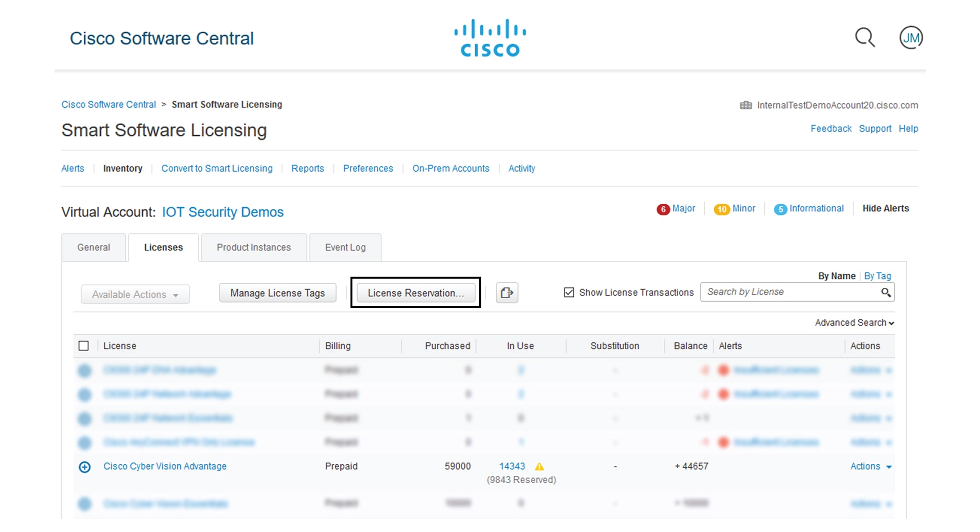Click the yellow Minor alerts badge 10
Viewport: 980px width, 532px height.
722,209
